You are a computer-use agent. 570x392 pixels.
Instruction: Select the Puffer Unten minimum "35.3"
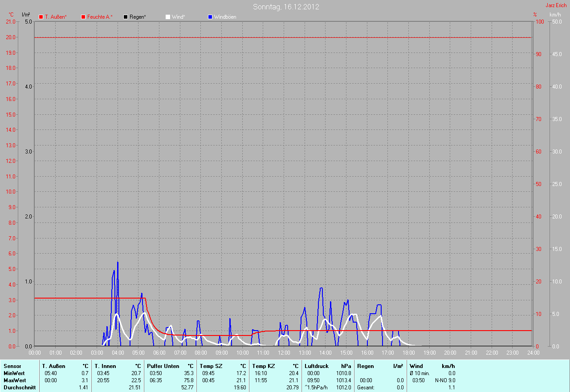[188, 373]
